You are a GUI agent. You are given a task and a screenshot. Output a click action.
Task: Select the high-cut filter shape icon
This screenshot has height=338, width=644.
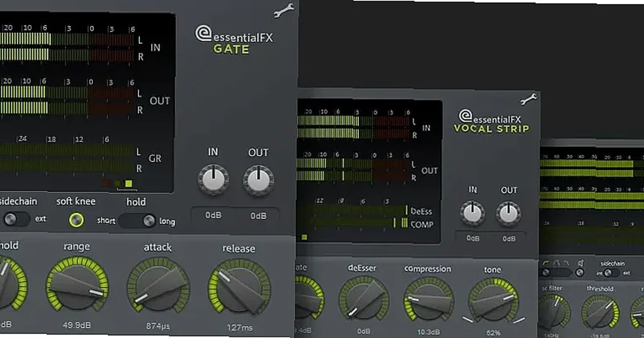tap(566, 262)
